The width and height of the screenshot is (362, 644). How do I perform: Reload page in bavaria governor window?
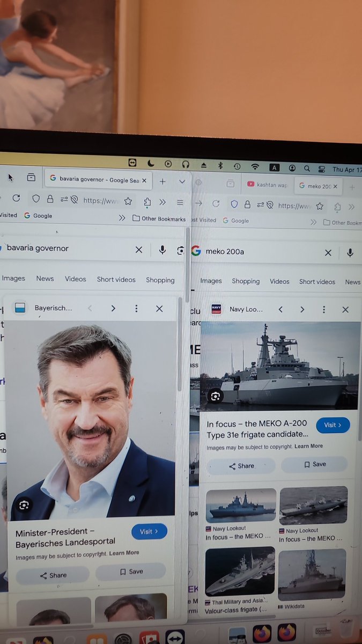point(16,198)
